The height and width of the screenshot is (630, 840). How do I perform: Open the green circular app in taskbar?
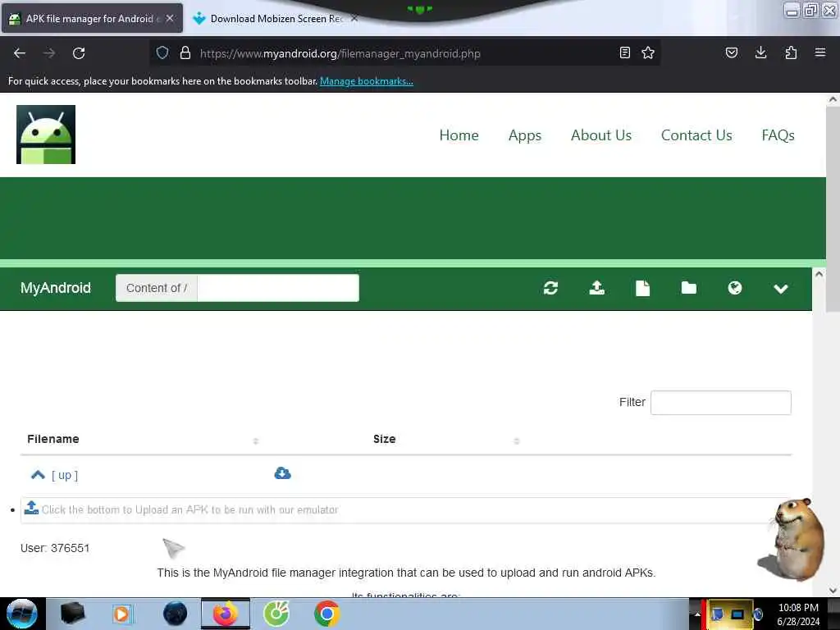[x=276, y=614]
